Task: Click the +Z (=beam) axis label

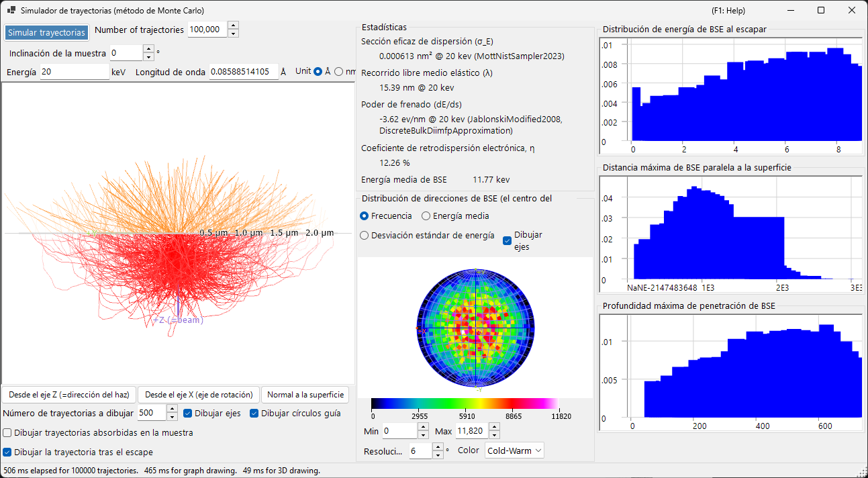Action: [179, 320]
